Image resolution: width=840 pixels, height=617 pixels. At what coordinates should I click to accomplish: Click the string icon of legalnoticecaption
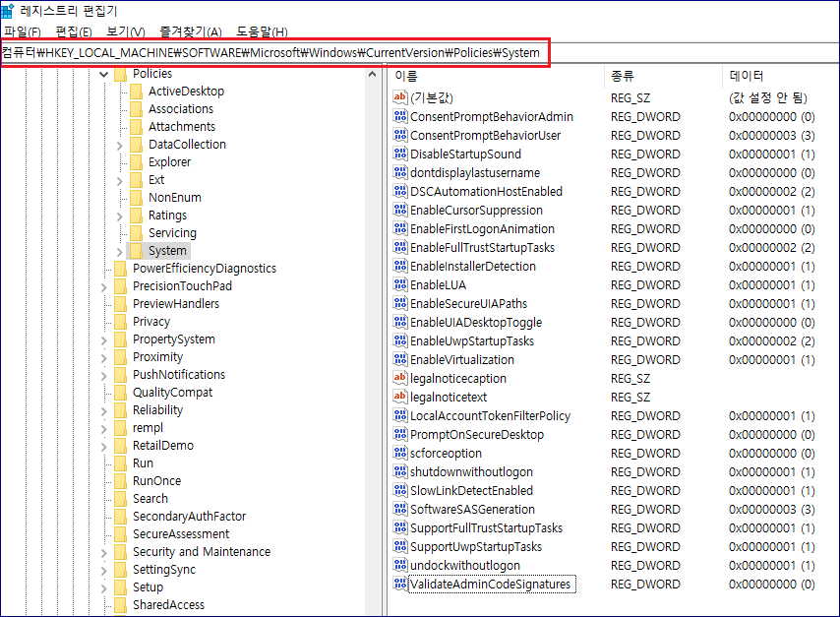400,379
